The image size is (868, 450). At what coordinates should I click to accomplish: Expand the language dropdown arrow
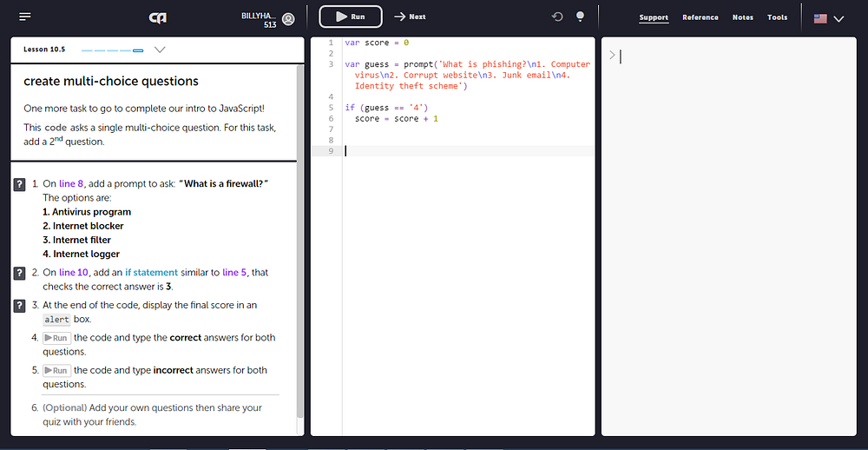click(x=838, y=19)
